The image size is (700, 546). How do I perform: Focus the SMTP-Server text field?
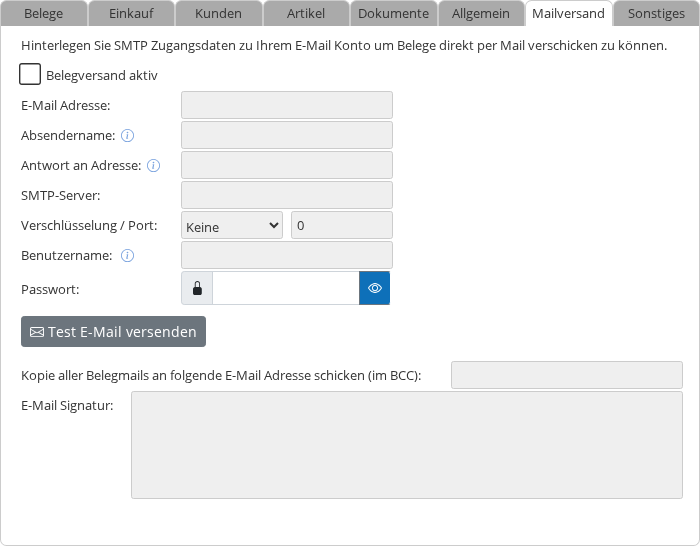287,195
